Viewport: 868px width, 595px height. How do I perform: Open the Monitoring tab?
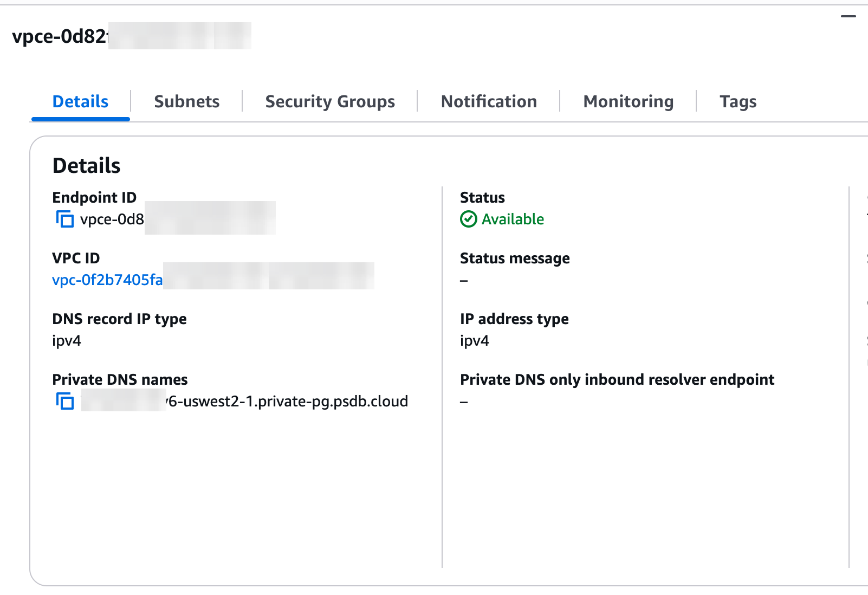(x=628, y=101)
